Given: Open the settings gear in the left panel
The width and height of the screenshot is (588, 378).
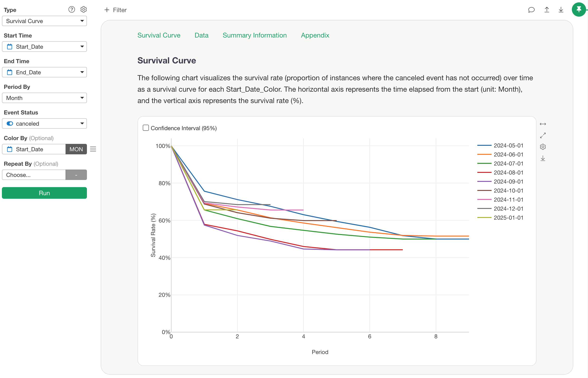Looking at the screenshot, I should point(83,9).
